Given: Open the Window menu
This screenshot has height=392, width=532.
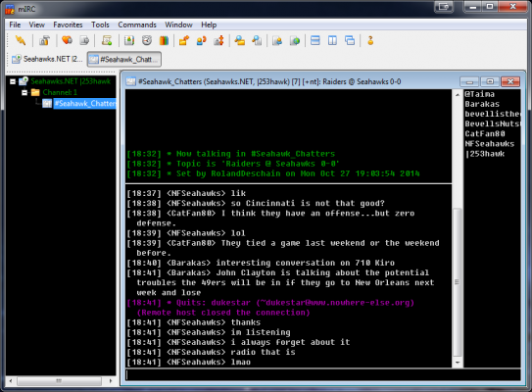Looking at the screenshot, I should point(178,24).
